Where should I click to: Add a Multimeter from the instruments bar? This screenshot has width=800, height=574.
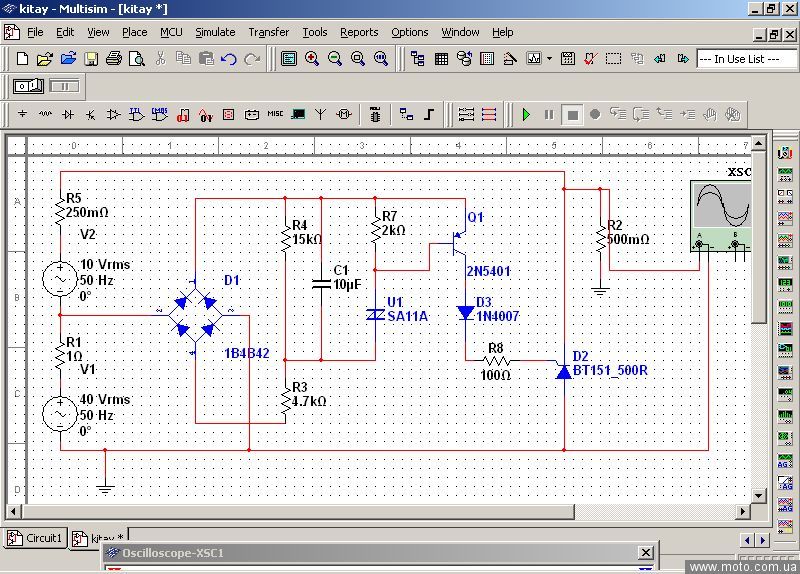pyautogui.click(x=785, y=153)
